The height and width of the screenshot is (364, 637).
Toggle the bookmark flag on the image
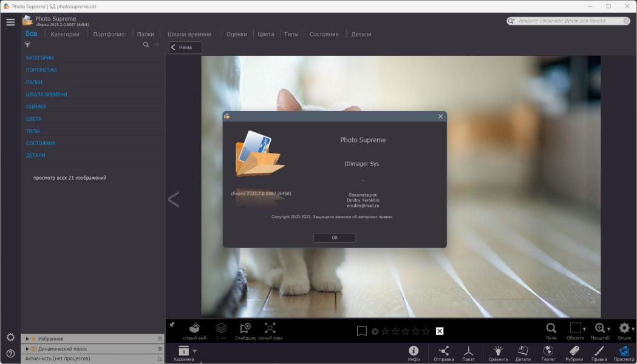(x=361, y=331)
